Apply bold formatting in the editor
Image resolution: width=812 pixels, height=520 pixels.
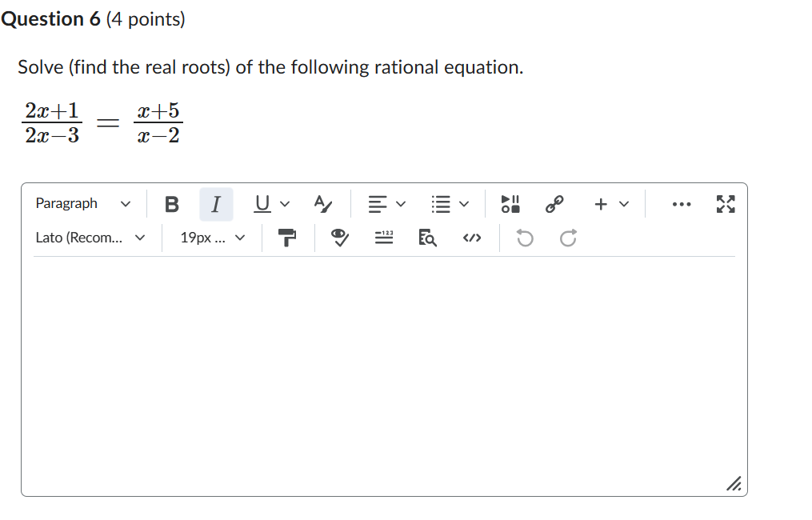[x=171, y=204]
